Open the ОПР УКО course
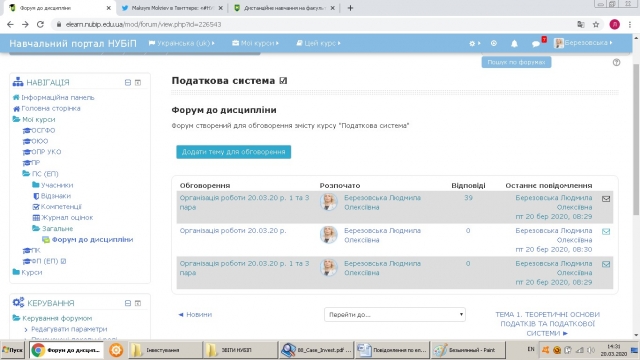Image resolution: width=640 pixels, height=360 pixels. click(46, 152)
